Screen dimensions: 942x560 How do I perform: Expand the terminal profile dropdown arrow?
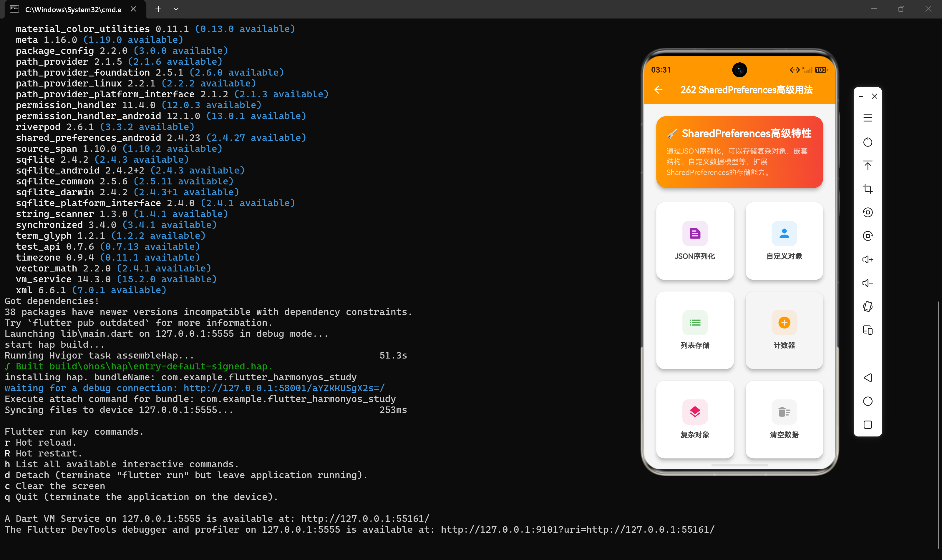coord(176,9)
